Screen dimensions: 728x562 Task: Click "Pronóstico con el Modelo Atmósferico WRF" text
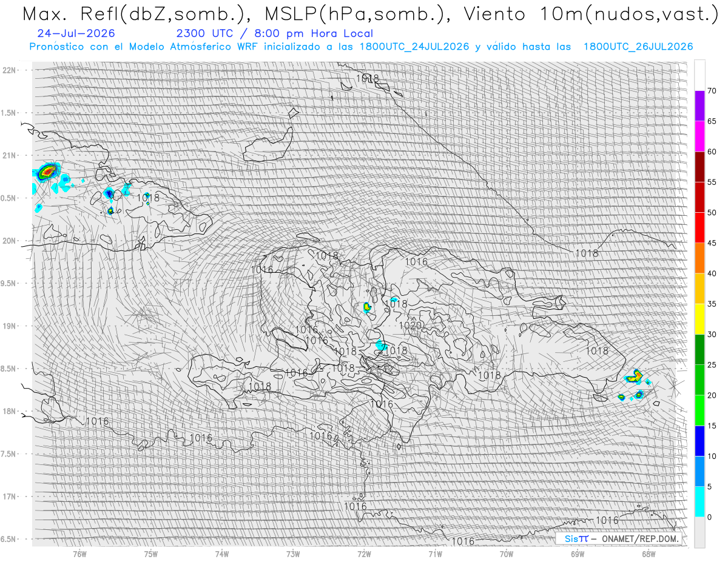click(x=144, y=47)
